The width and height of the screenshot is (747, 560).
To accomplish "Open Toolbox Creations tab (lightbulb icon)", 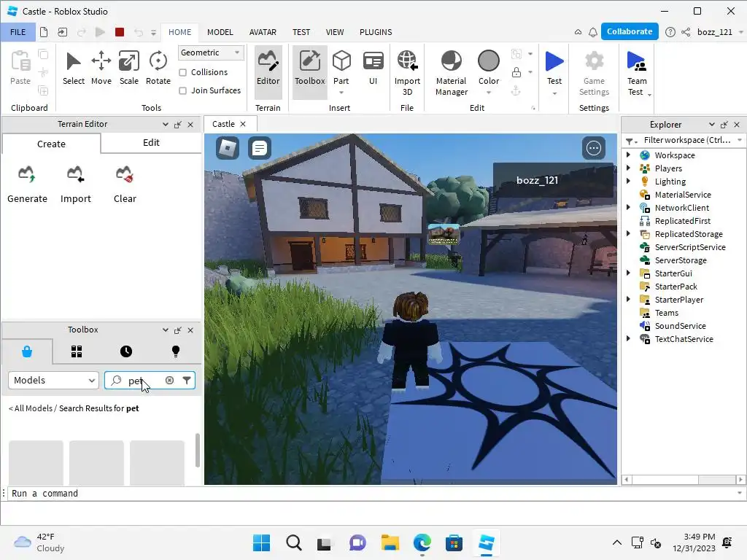I will (x=176, y=351).
